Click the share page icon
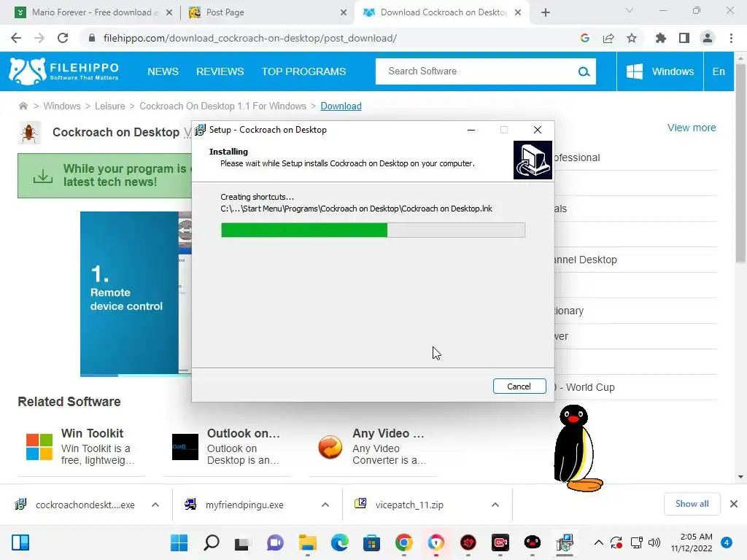Screen dimensions: 747x560 pos(608,38)
